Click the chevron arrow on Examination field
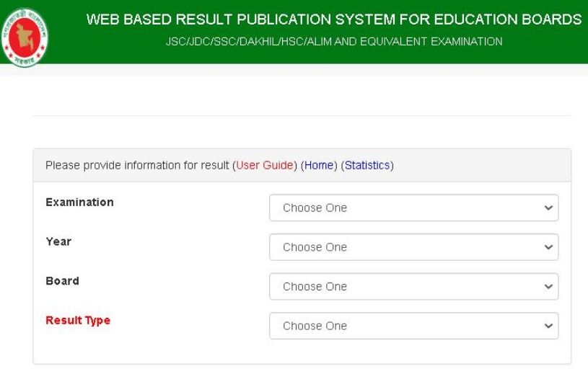Viewport: 588px width, 374px height. (548, 208)
